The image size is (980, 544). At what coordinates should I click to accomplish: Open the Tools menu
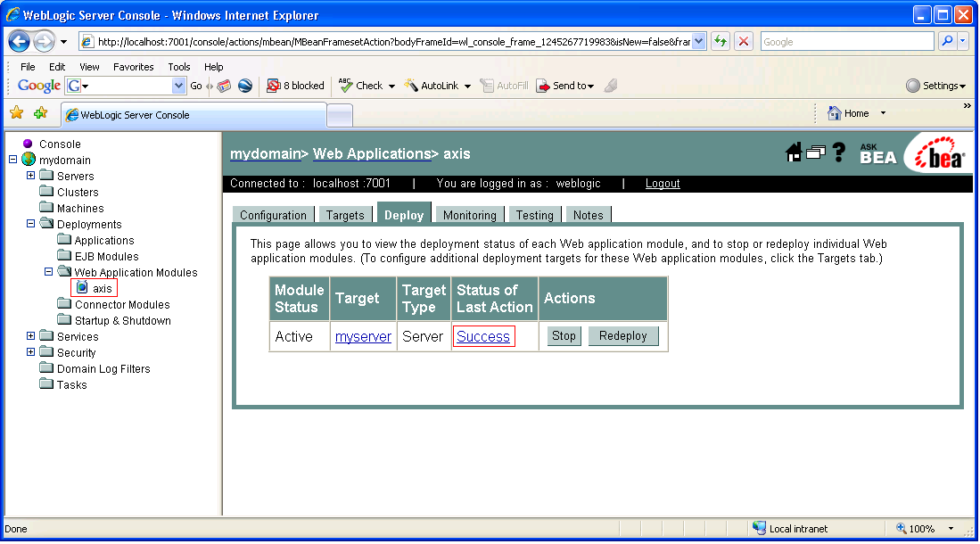pos(178,67)
